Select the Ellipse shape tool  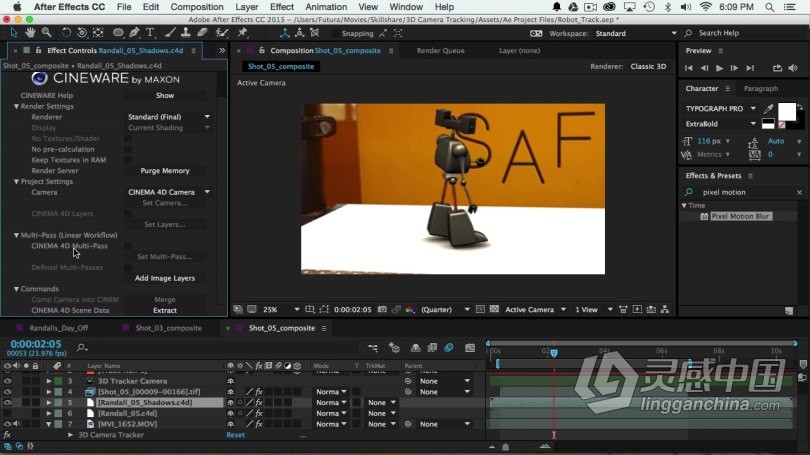pos(118,33)
